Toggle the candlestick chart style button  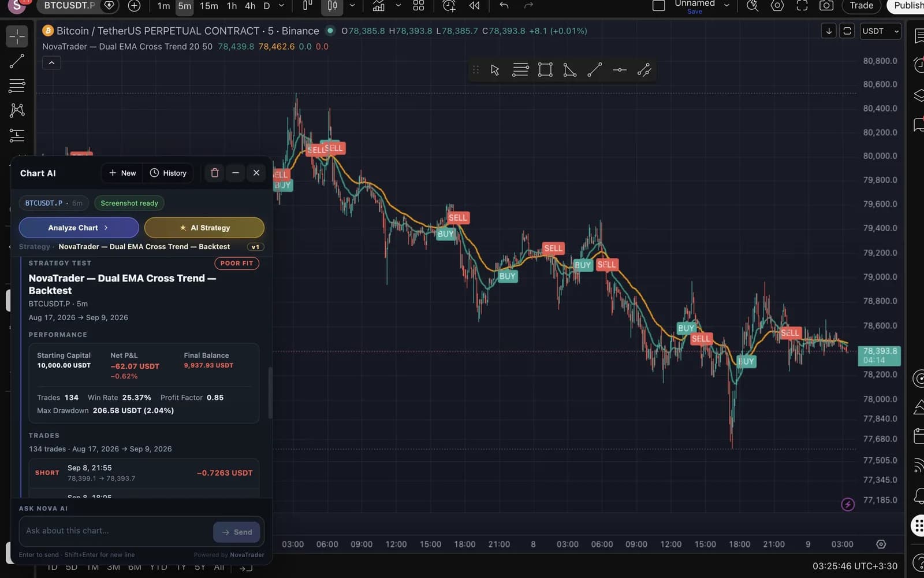[333, 6]
